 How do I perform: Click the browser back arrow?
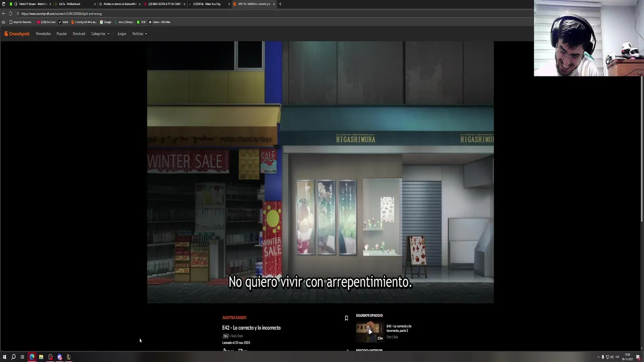4,14
